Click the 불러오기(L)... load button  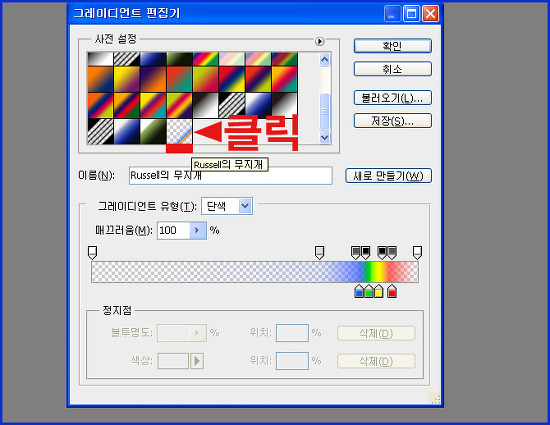(393, 98)
